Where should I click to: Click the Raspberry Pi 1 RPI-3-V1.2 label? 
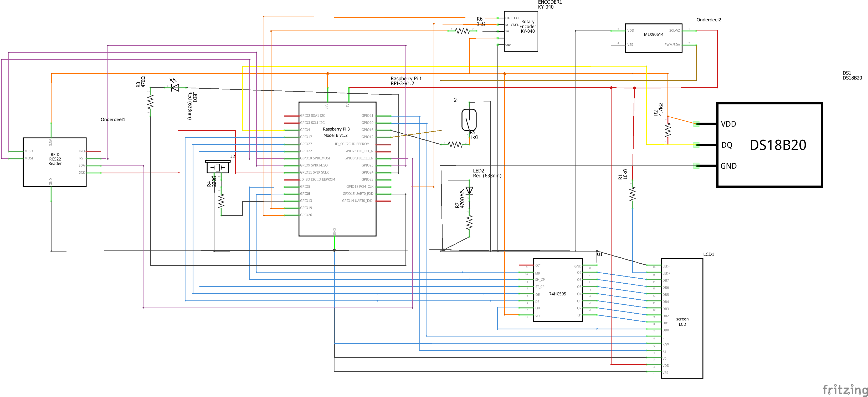[406, 81]
